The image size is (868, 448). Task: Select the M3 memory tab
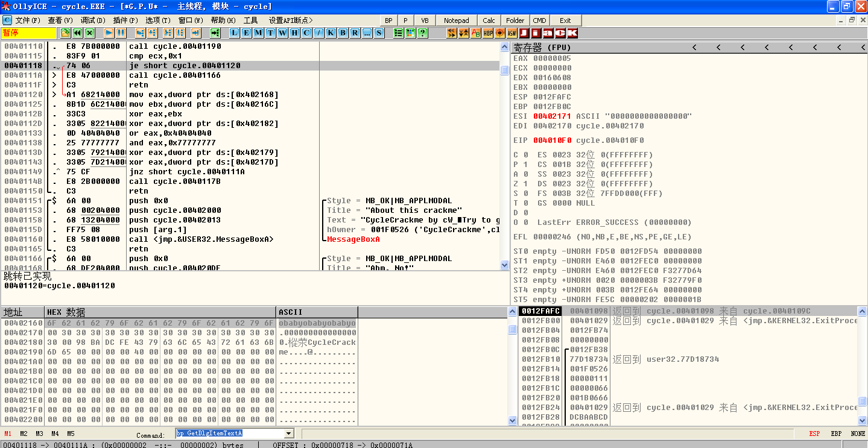[39, 434]
